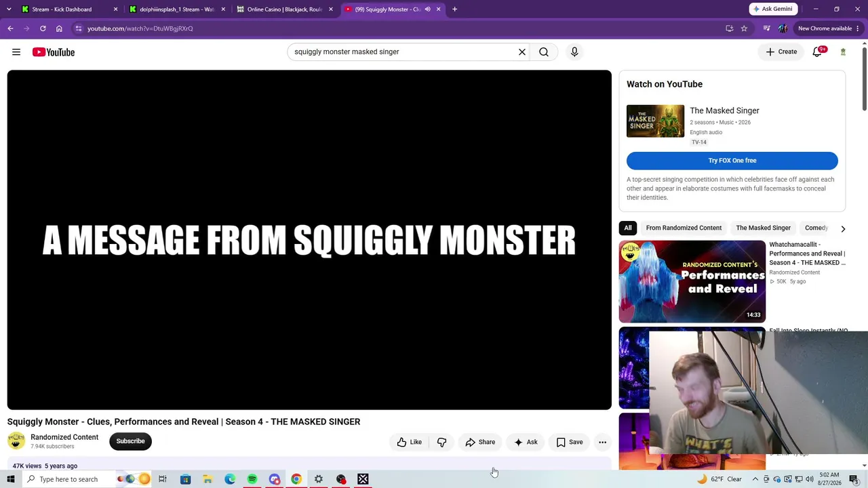Switch to Online Casino Blackjack tab
The width and height of the screenshot is (868, 488).
pyautogui.click(x=285, y=9)
